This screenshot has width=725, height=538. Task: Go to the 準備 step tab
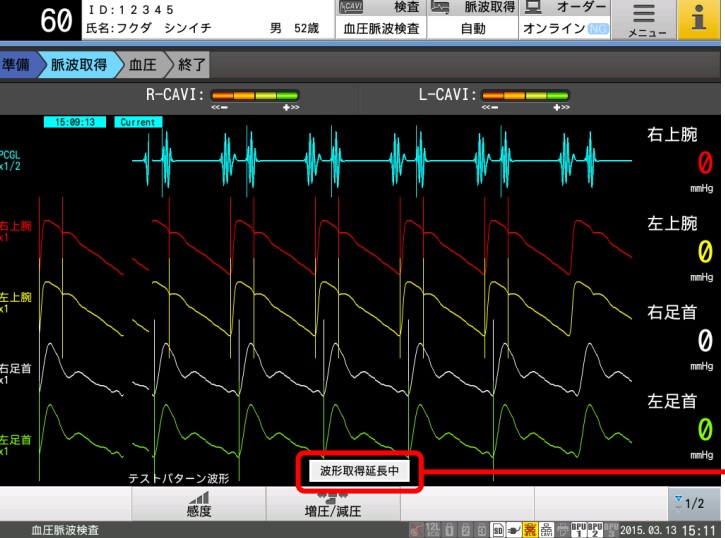tap(16, 66)
